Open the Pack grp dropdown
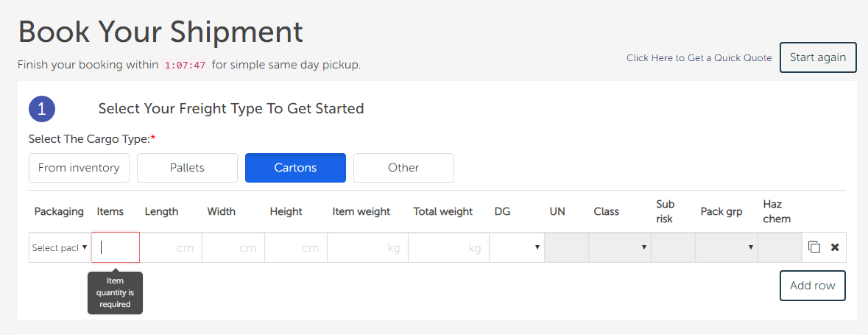 (727, 248)
